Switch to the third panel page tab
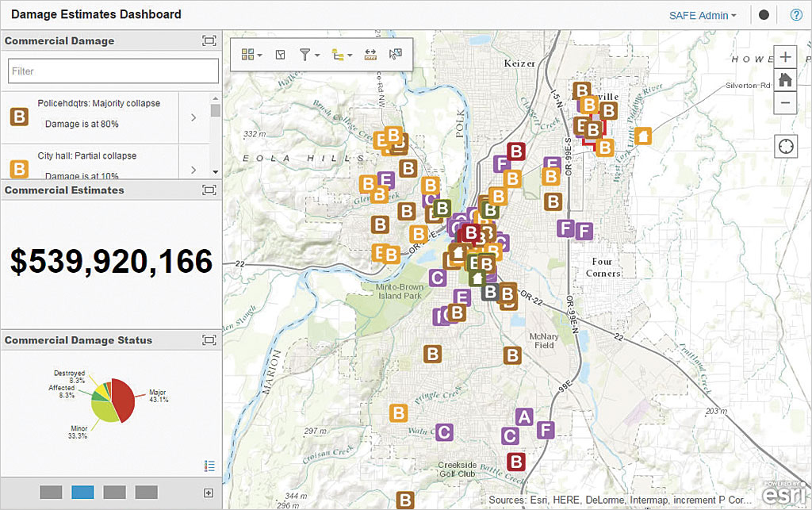This screenshot has width=812, height=510. (114, 493)
